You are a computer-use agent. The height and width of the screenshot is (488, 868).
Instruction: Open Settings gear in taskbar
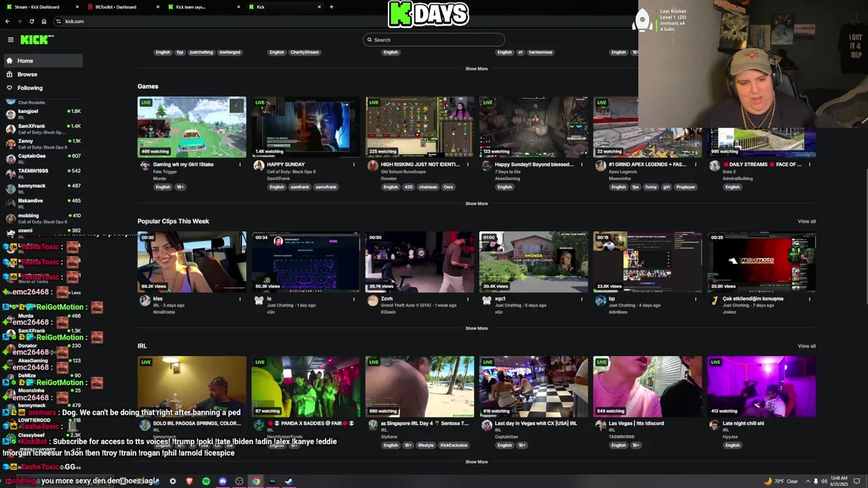[173, 481]
